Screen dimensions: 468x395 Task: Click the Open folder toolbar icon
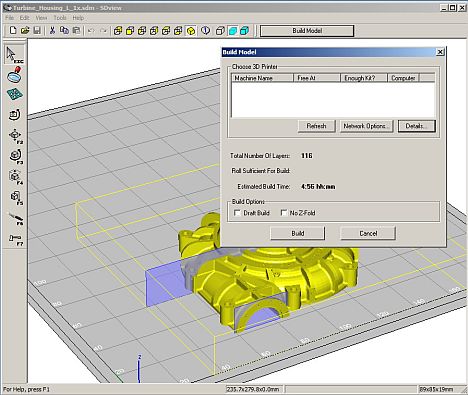[x=25, y=31]
